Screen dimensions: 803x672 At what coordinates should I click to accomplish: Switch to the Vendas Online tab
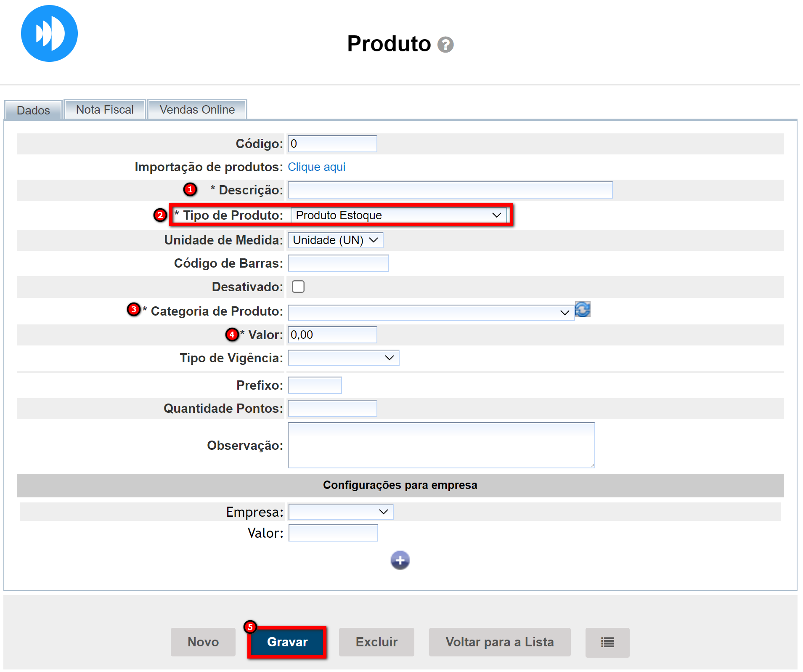pyautogui.click(x=197, y=110)
